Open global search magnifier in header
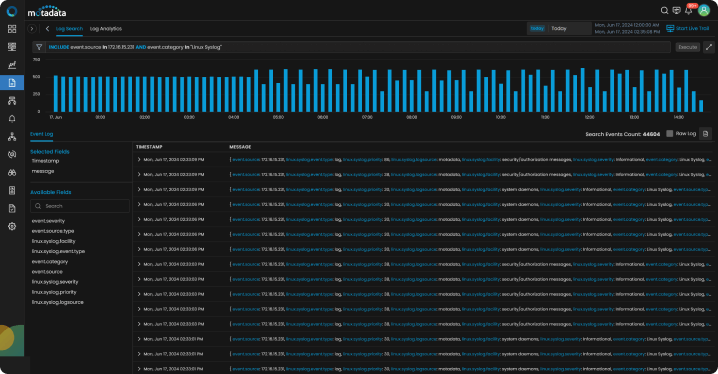This screenshot has height=374, width=718. click(x=664, y=11)
